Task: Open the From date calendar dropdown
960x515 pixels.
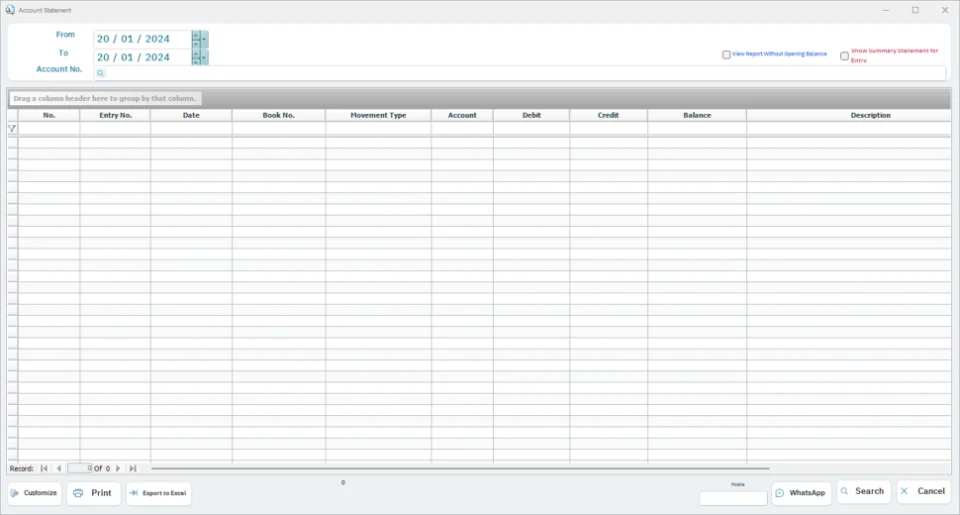Action: pyautogui.click(x=204, y=39)
